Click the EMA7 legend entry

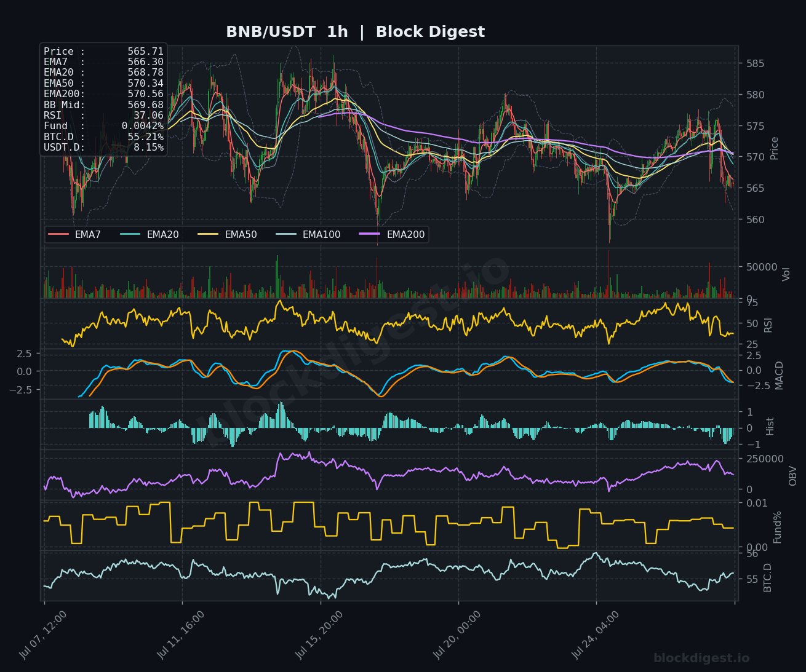point(74,234)
